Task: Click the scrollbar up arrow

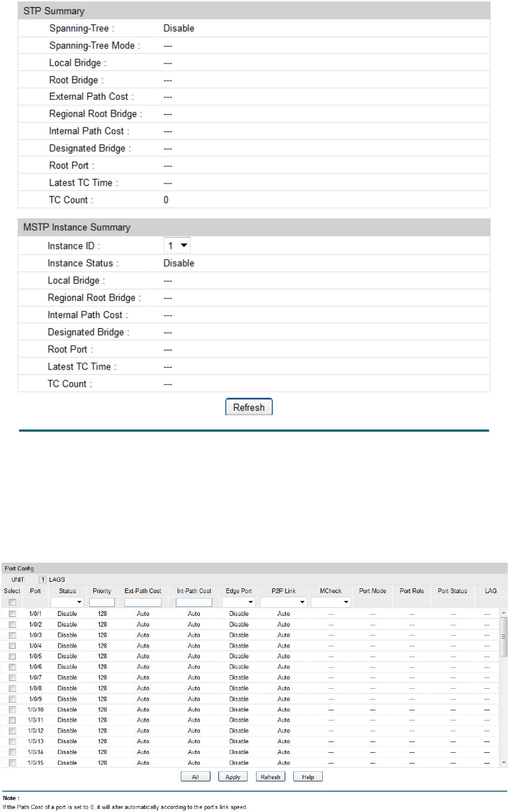Action: click(504, 612)
